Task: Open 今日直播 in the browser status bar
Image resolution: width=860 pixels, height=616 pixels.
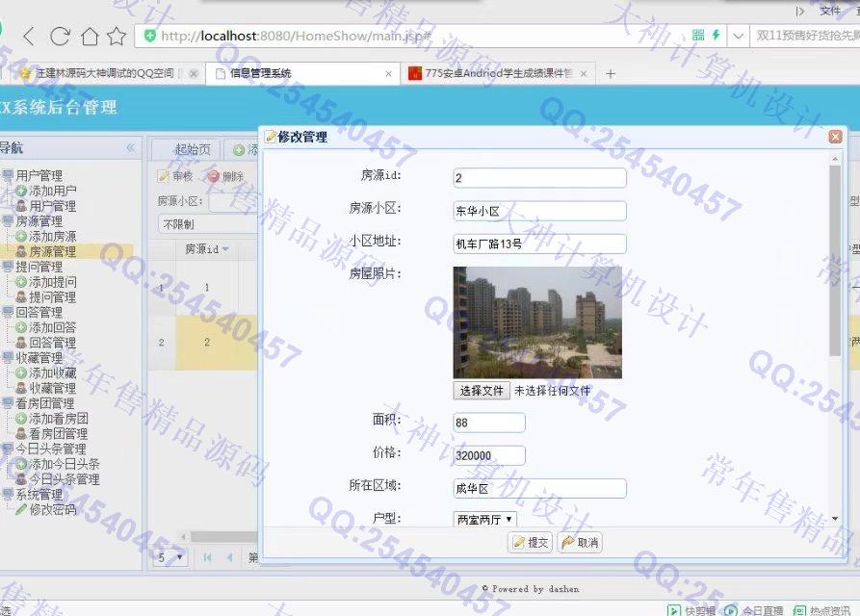Action: (754, 610)
